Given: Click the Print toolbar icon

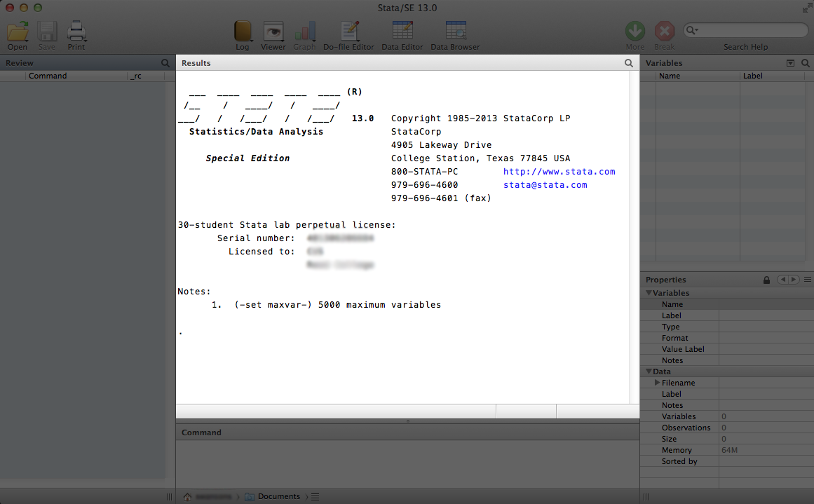Looking at the screenshot, I should 76,32.
